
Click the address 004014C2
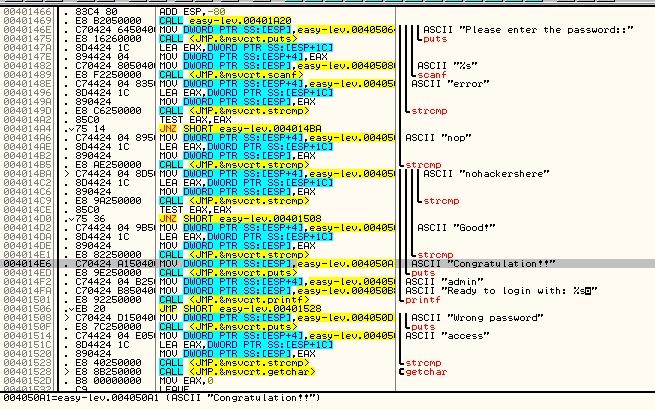tap(28, 183)
